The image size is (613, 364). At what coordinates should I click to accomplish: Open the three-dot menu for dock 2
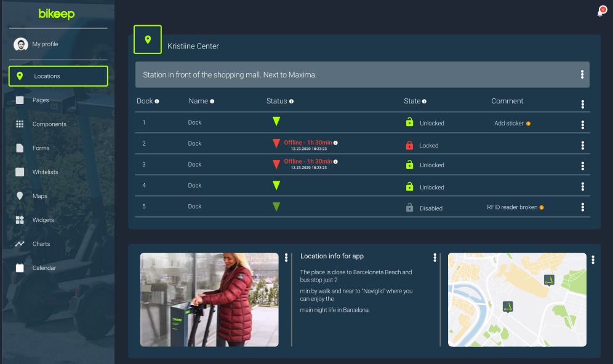coord(582,145)
